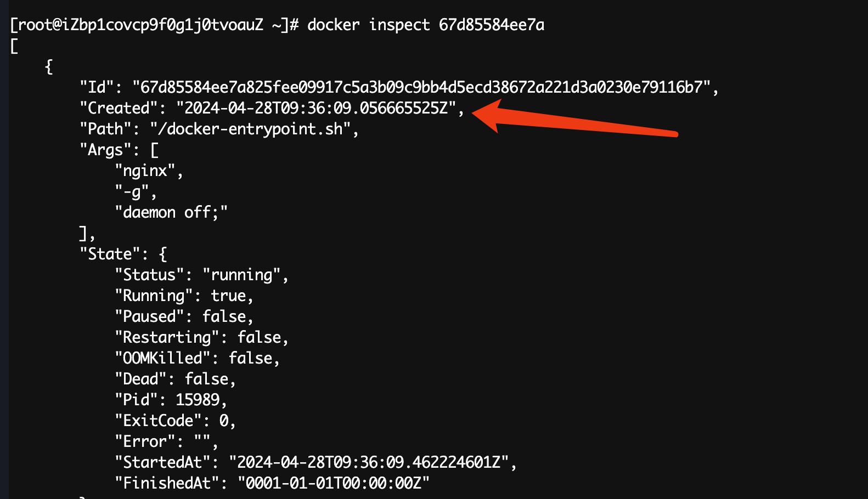The width and height of the screenshot is (868, 499).
Task: Click the Running true value
Action: 228,296
